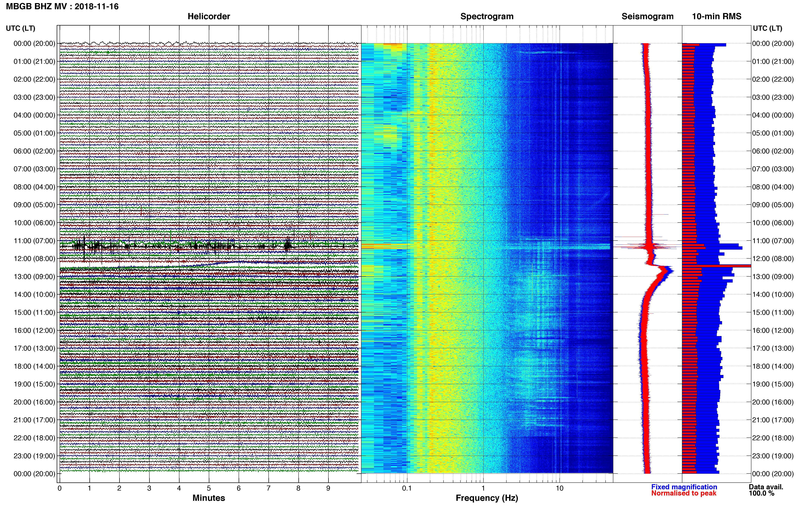Click left time label '21:00 (17:00)'
The image size is (812, 508).
point(34,420)
